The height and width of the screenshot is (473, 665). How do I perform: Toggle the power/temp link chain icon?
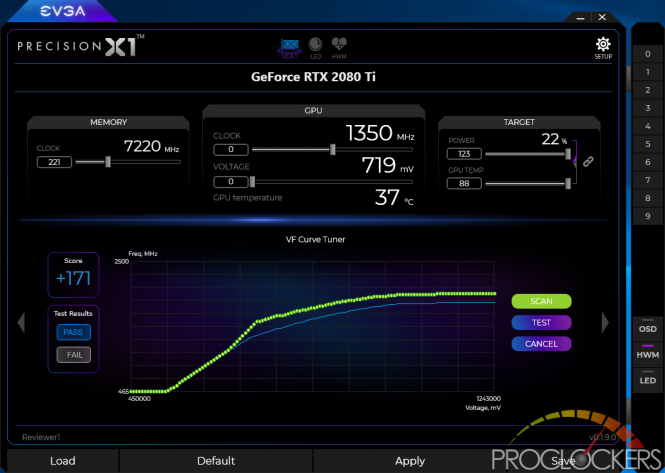pyautogui.click(x=588, y=162)
